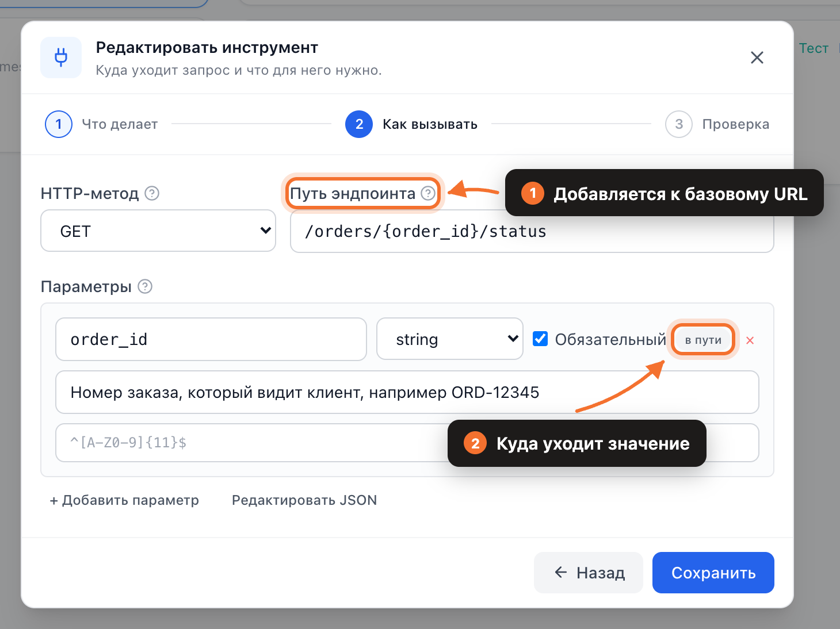Image resolution: width=840 pixels, height=629 pixels.
Task: Click help icon next to Параметры
Action: click(145, 286)
